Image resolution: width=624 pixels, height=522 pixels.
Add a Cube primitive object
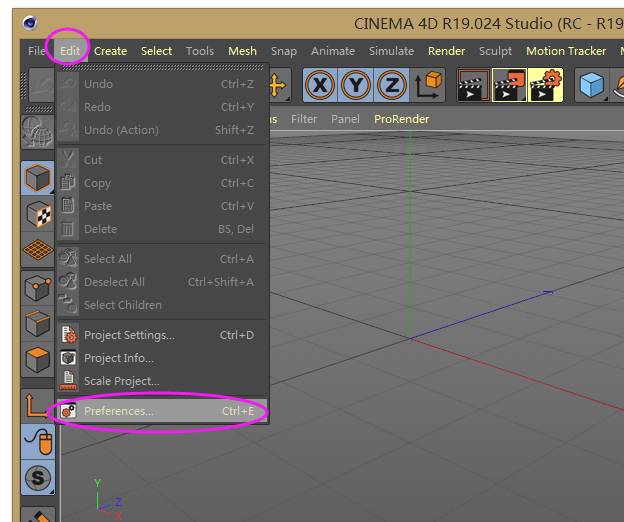point(591,85)
